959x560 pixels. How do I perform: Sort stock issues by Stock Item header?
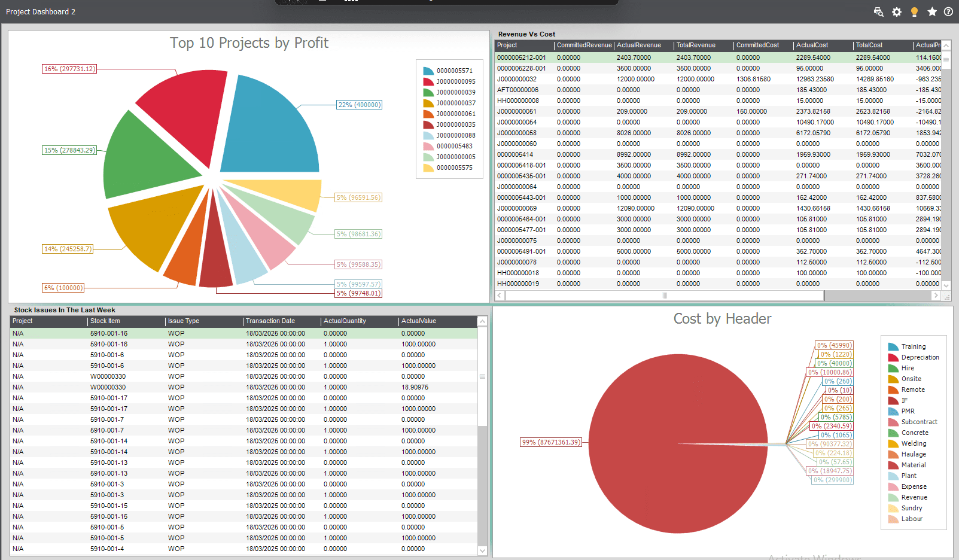[127, 321]
